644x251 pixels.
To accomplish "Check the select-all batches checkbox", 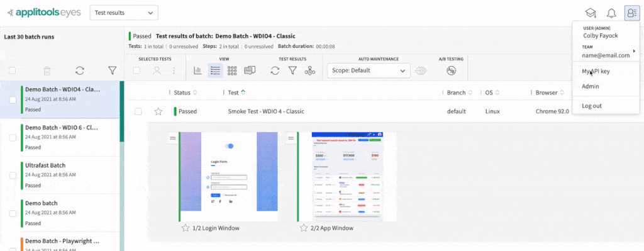I will tap(13, 70).
